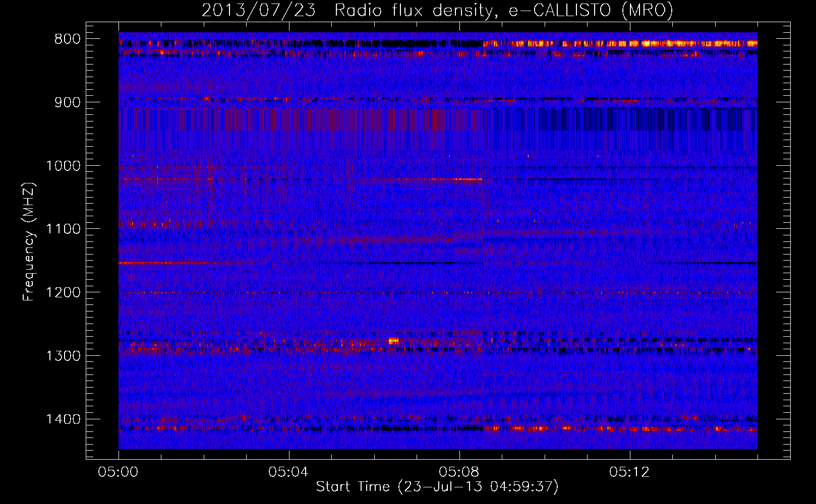The image size is (816, 504).
Task: Select the 1400 frequency tick label
Action: (63, 419)
